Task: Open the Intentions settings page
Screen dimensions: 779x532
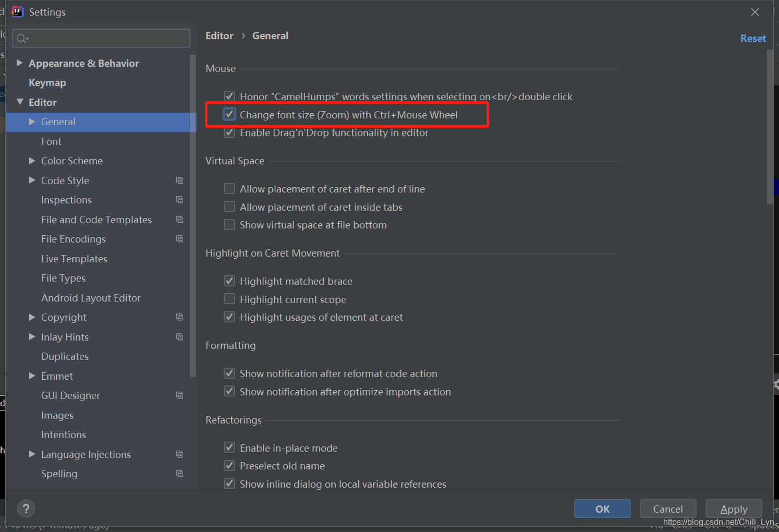Action: pyautogui.click(x=64, y=435)
